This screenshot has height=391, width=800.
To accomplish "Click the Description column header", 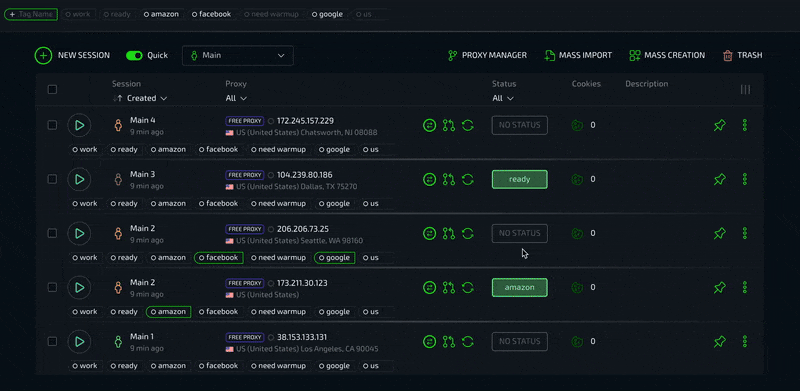I will click(x=646, y=84).
